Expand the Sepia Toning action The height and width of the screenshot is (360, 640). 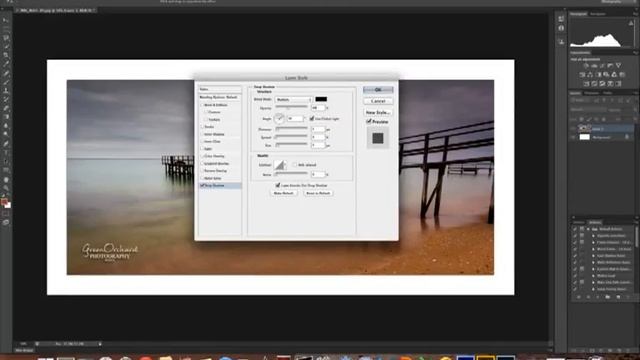coord(593,289)
